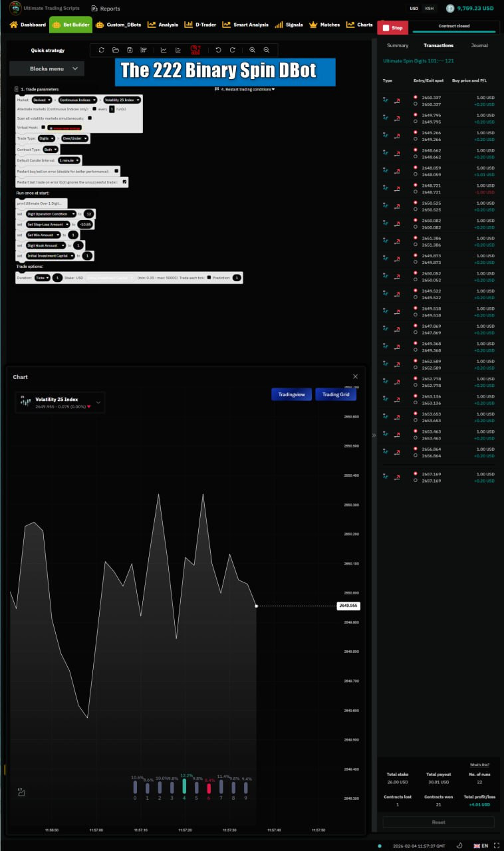The height and width of the screenshot is (851, 504).
Task: Enable scan all volatility markets checkbox
Action: pos(90,118)
